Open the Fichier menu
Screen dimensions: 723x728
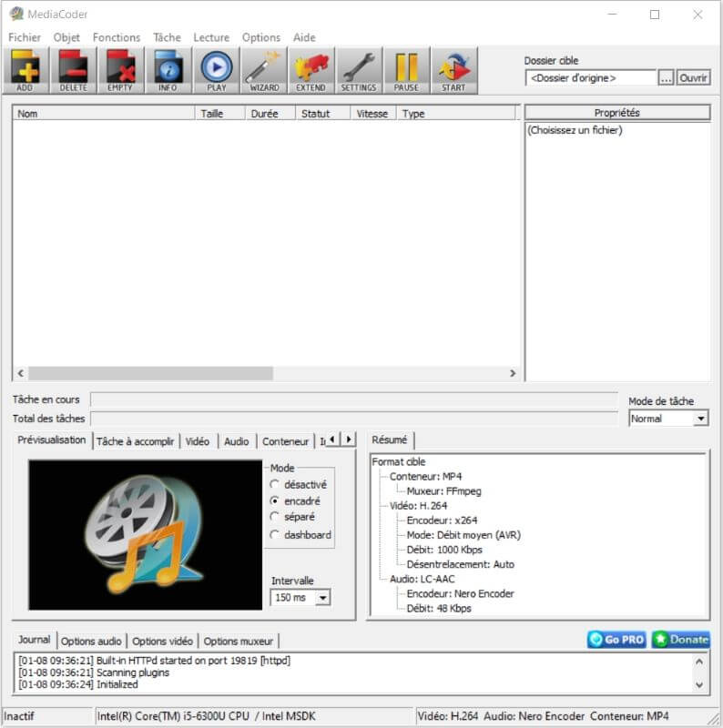25,37
